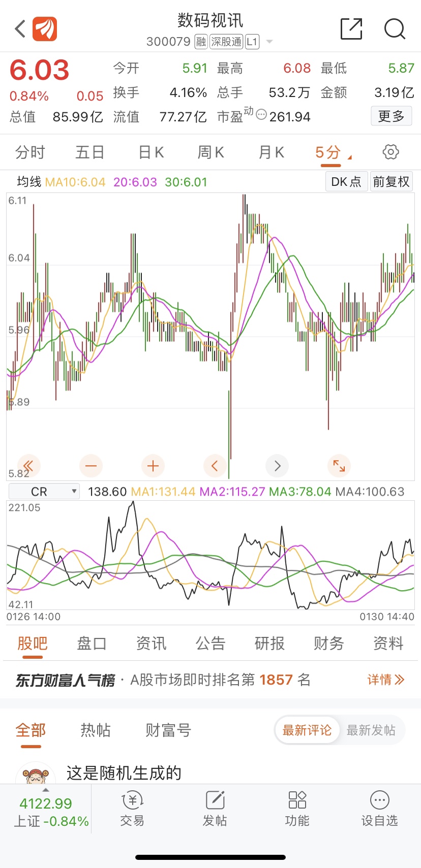This screenshot has height=868, width=421.
Task: Switch to 周K chart tab
Action: coord(211,152)
